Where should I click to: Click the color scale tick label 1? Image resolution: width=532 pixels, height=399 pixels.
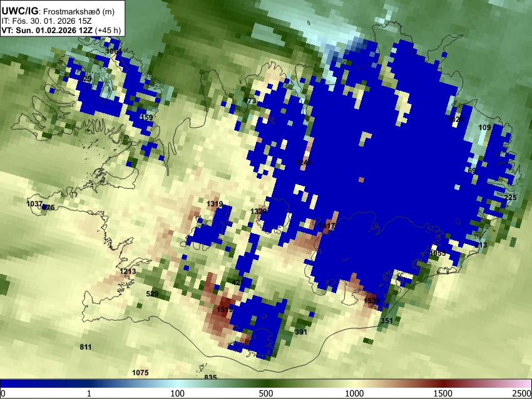coord(89,393)
